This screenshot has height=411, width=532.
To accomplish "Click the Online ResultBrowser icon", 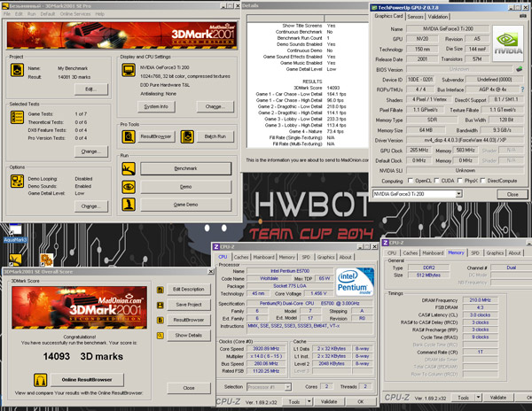I will click(x=40, y=380).
